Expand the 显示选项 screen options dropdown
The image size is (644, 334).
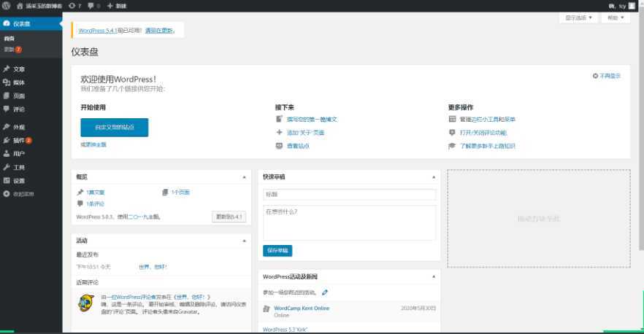579,18
